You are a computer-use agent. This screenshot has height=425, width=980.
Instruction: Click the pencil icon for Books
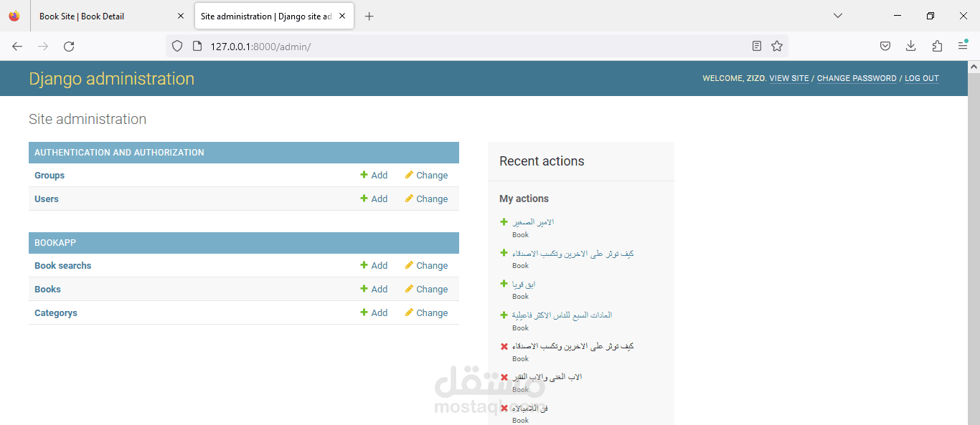[409, 289]
